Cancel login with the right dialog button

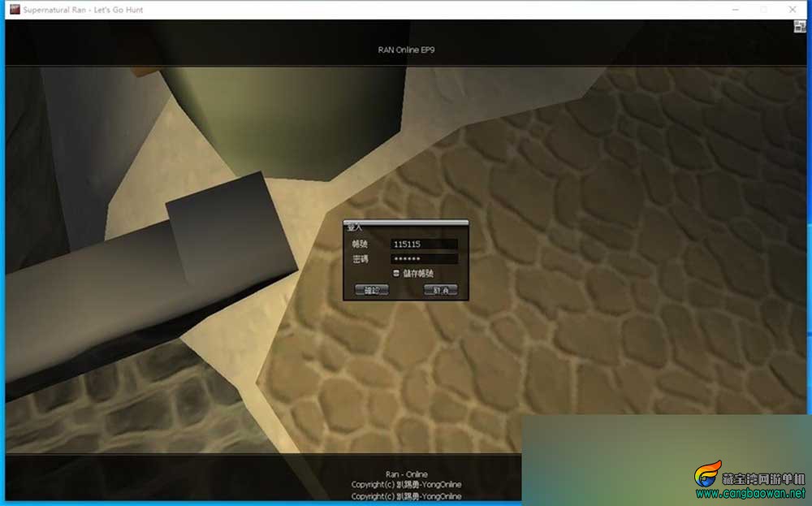coord(440,290)
